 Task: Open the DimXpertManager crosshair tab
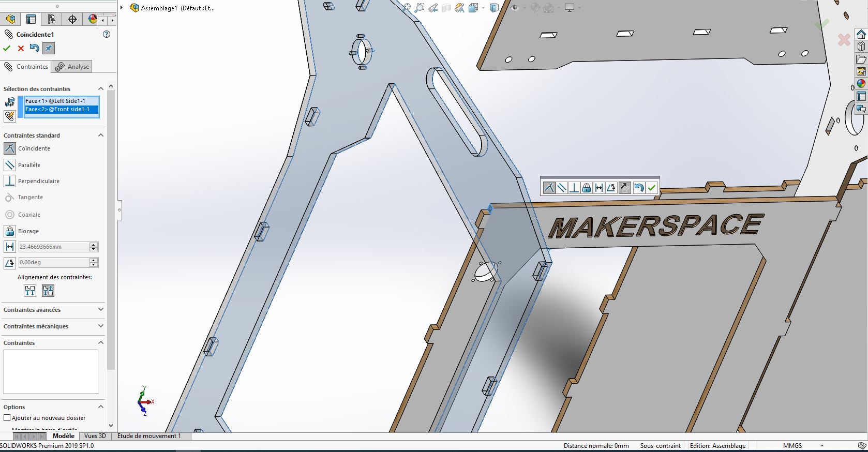tap(72, 19)
